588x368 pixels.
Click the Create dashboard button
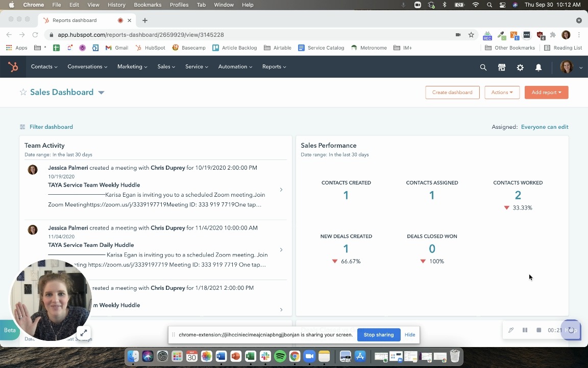452,93
